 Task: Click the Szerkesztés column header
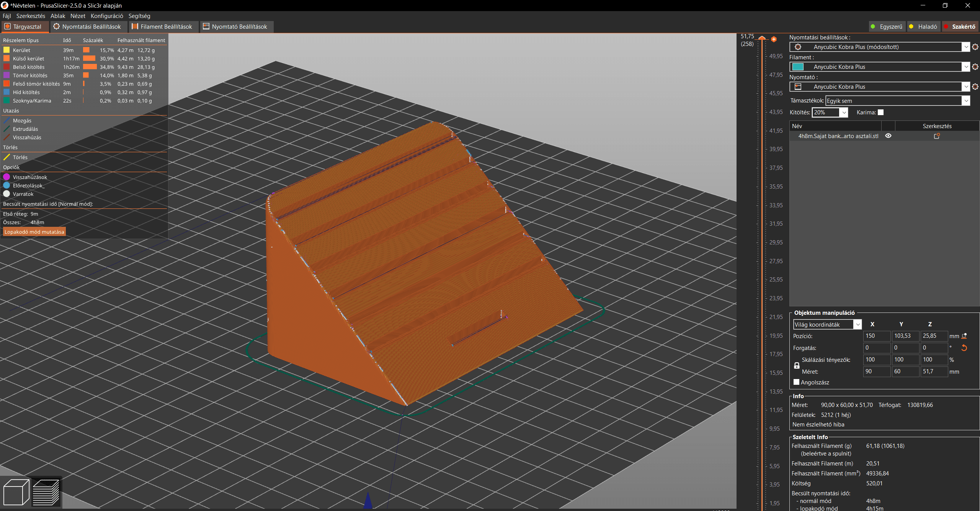pyautogui.click(x=937, y=126)
